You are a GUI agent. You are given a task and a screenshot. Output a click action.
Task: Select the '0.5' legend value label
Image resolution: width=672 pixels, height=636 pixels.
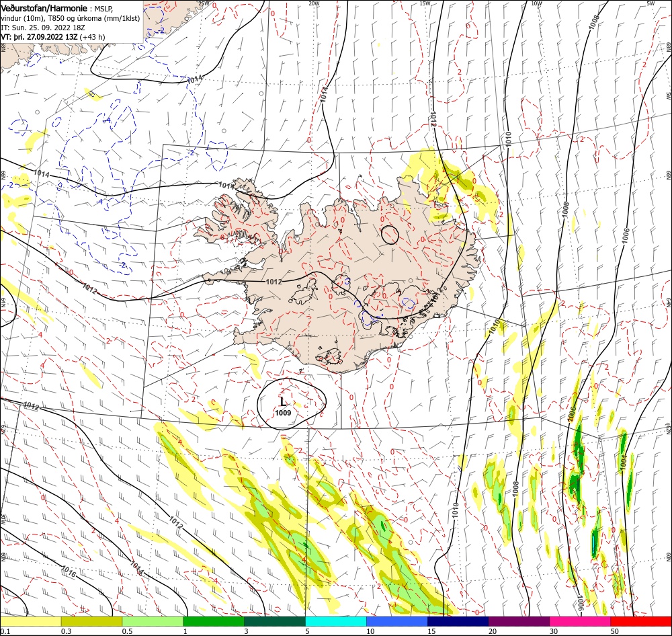point(127,631)
